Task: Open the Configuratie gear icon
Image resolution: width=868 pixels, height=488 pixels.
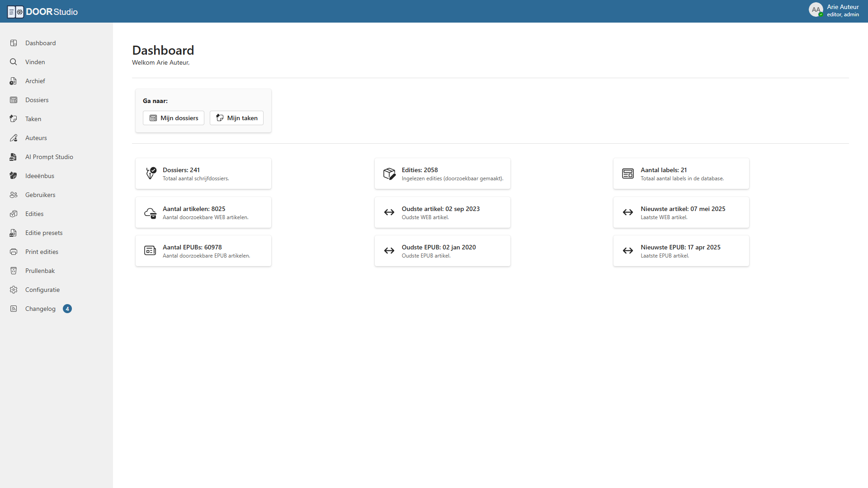Action: click(x=13, y=289)
